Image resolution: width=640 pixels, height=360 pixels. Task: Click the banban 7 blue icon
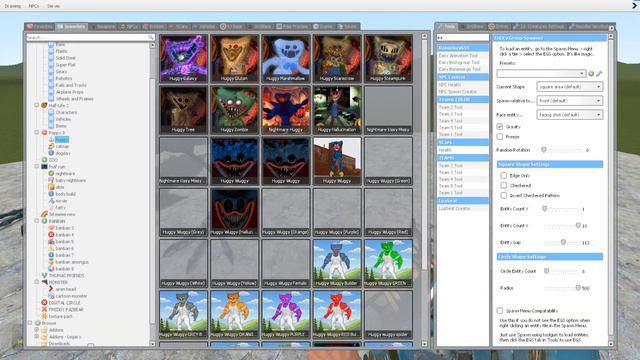[x=51, y=255]
